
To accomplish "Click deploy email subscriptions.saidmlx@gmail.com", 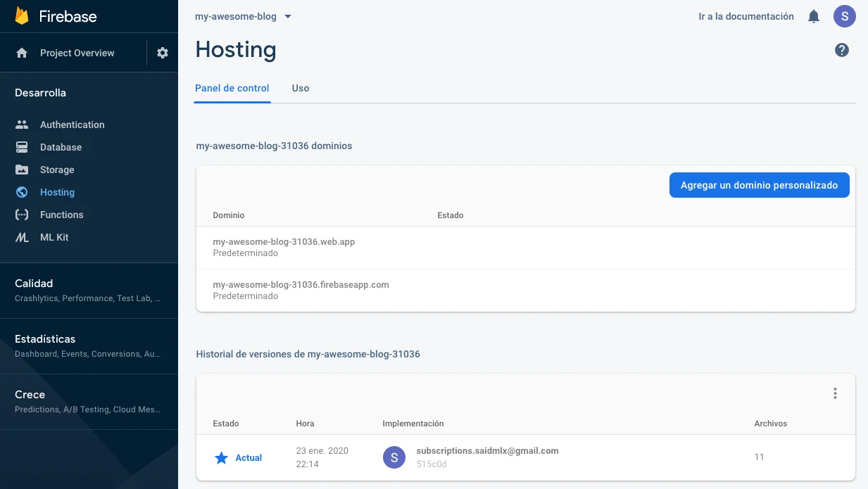I will click(x=487, y=451).
